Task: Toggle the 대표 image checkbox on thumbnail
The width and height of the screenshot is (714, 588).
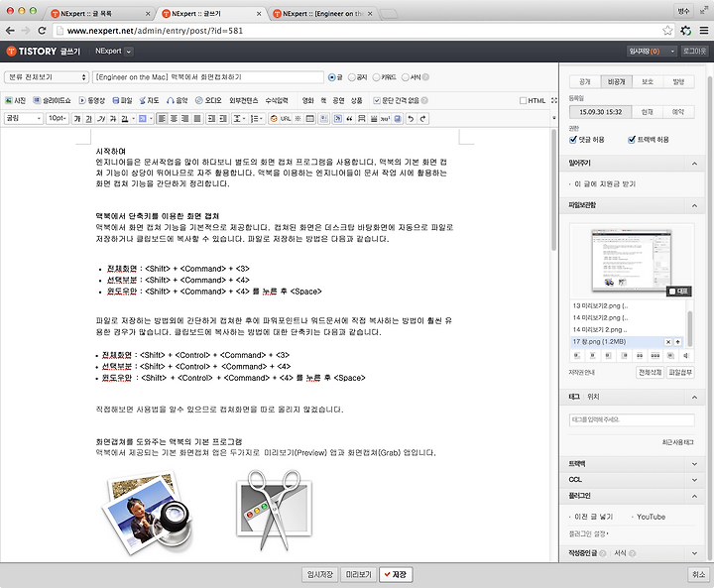Action: coord(672,292)
